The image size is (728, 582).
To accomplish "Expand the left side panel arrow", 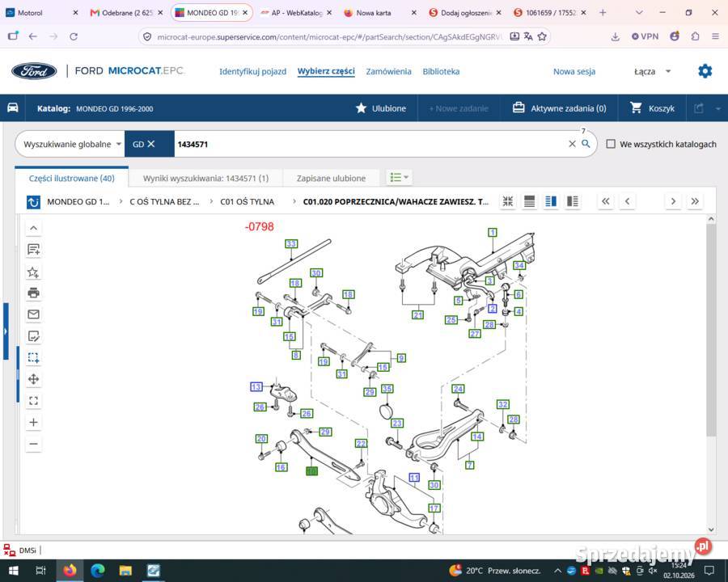I will pos(6,331).
